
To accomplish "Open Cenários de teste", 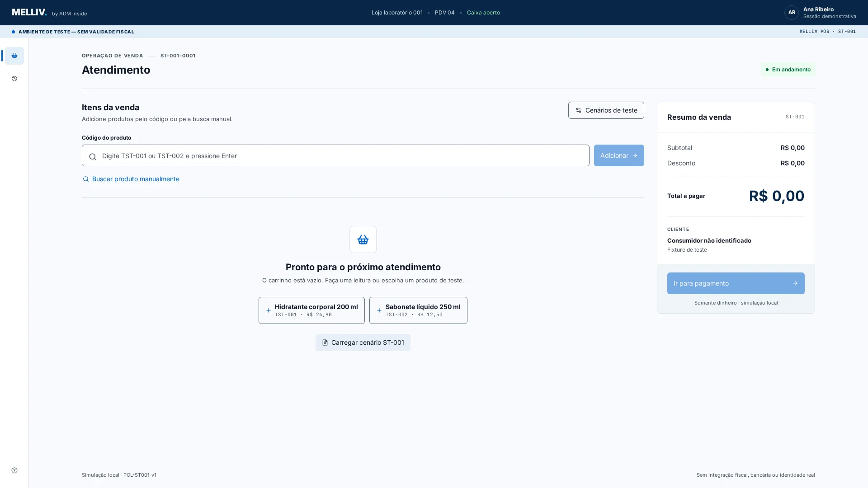I will pos(606,110).
